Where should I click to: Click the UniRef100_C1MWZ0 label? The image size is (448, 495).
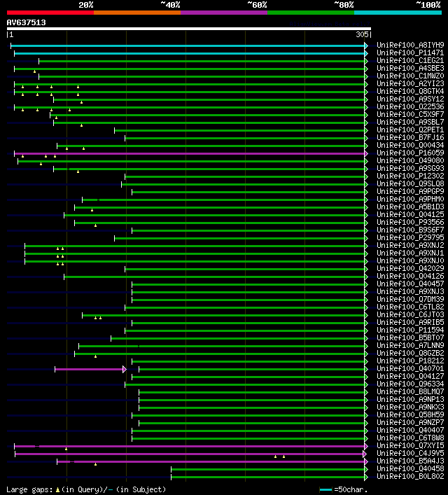click(410, 76)
